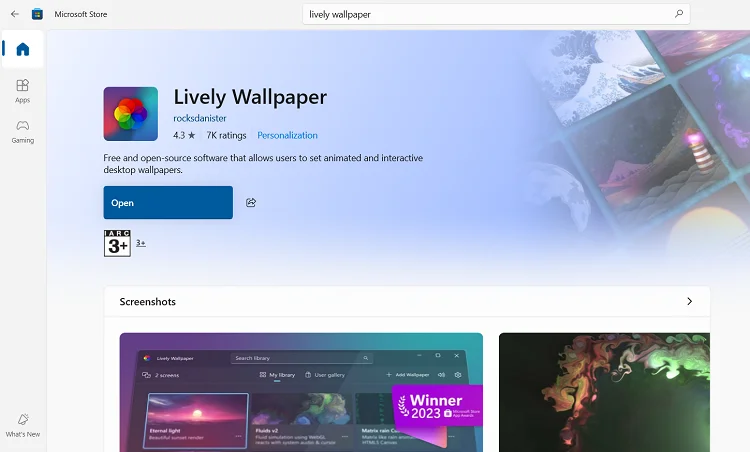Click the IARC 3+ rating badge
This screenshot has width=750, height=452.
tap(117, 243)
